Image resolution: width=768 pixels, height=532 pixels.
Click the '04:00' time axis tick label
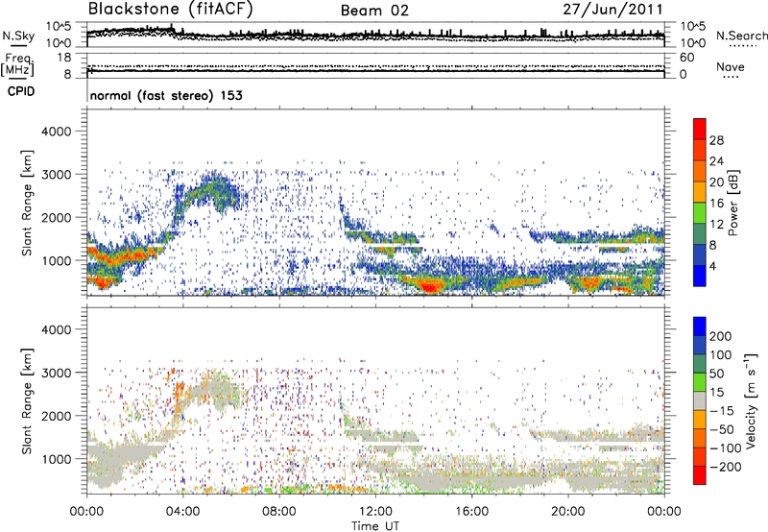[182, 512]
